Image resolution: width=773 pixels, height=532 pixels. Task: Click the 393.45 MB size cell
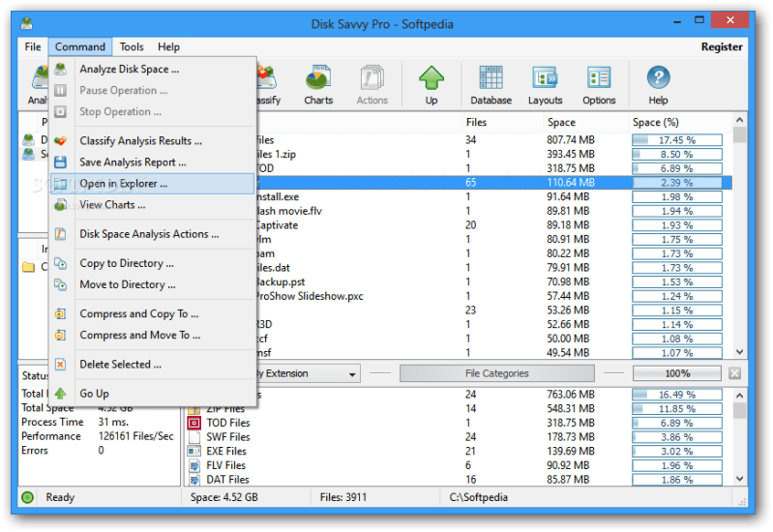(571, 155)
